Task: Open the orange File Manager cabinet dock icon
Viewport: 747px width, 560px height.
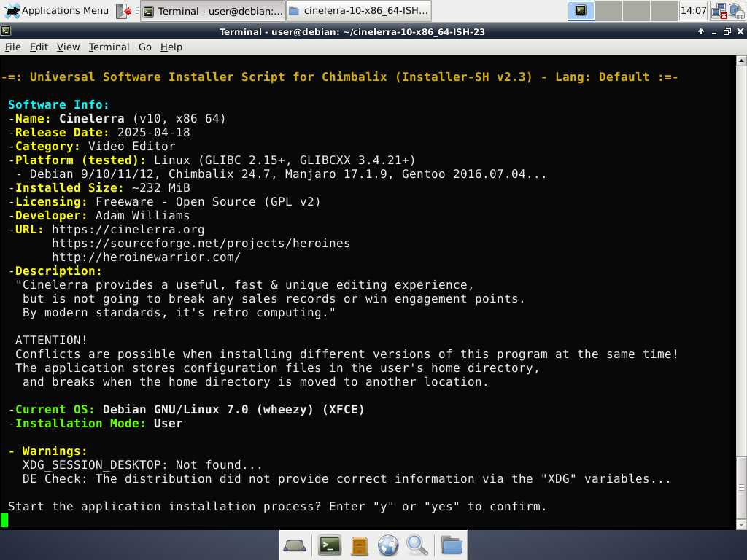Action: click(x=359, y=545)
